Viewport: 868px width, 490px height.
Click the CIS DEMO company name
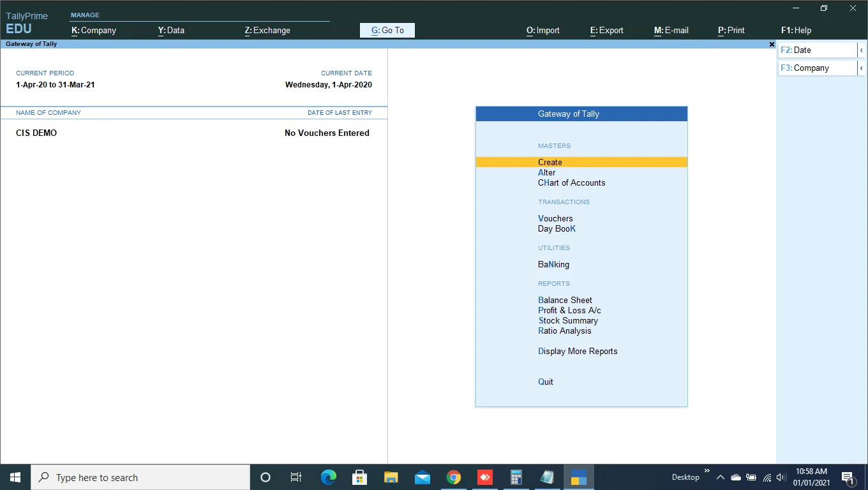pyautogui.click(x=36, y=133)
